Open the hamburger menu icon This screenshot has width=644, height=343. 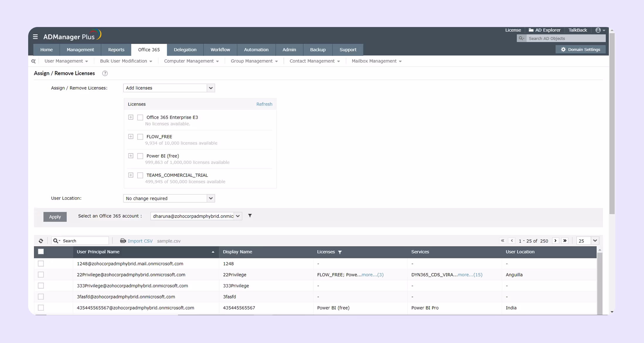35,37
